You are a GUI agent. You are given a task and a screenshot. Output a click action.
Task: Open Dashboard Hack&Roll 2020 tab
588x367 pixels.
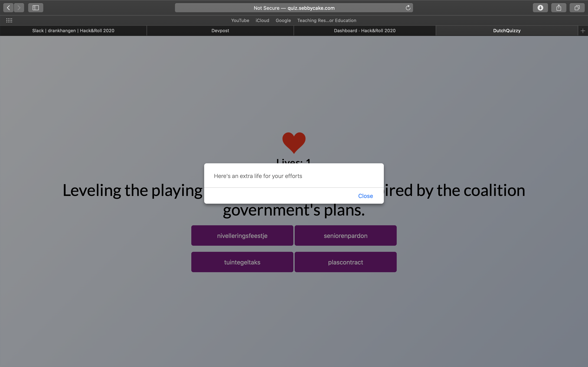(x=364, y=31)
